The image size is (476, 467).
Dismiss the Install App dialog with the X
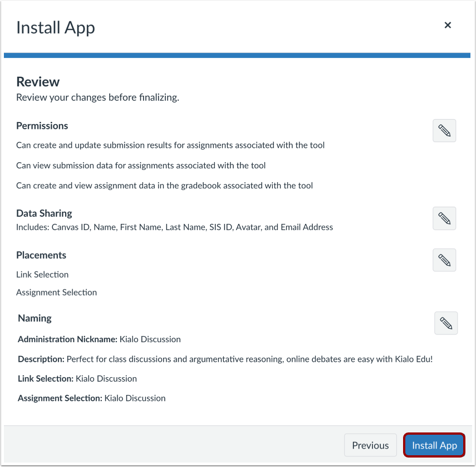point(448,25)
